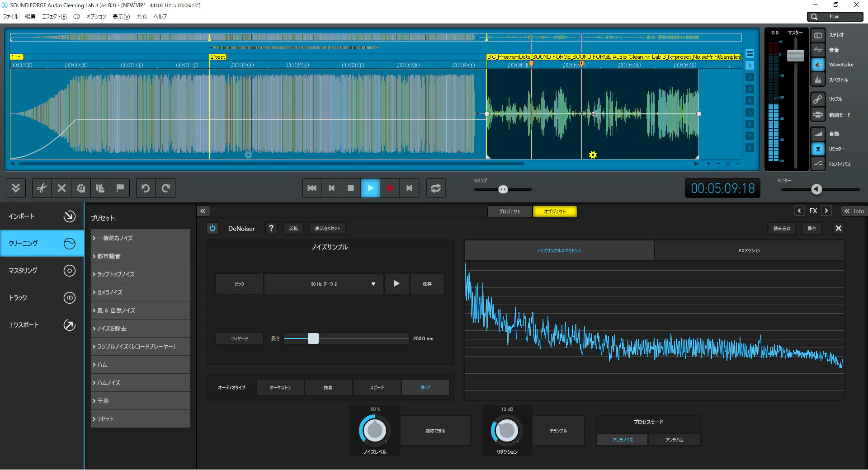Click the 適応できる adaptive button

[x=435, y=431]
